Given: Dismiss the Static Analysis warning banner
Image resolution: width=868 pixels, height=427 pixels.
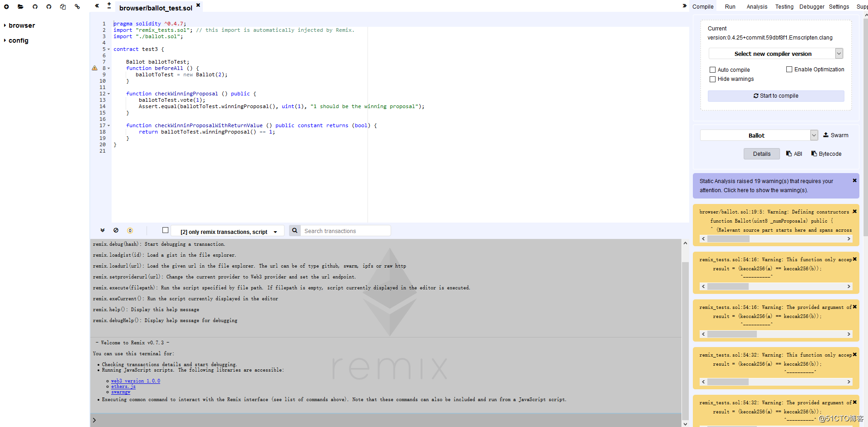Looking at the screenshot, I should click(854, 181).
